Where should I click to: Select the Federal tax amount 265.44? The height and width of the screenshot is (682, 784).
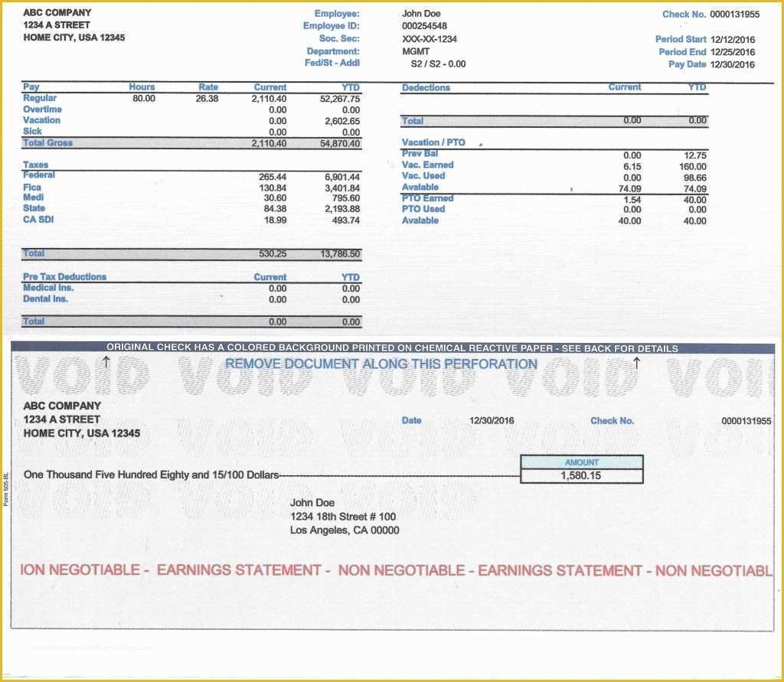[x=279, y=175]
